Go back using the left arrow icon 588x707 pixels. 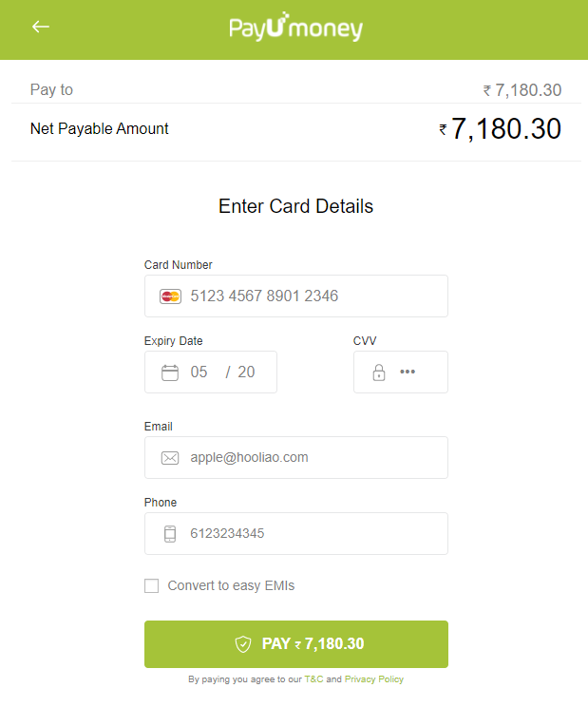click(41, 27)
